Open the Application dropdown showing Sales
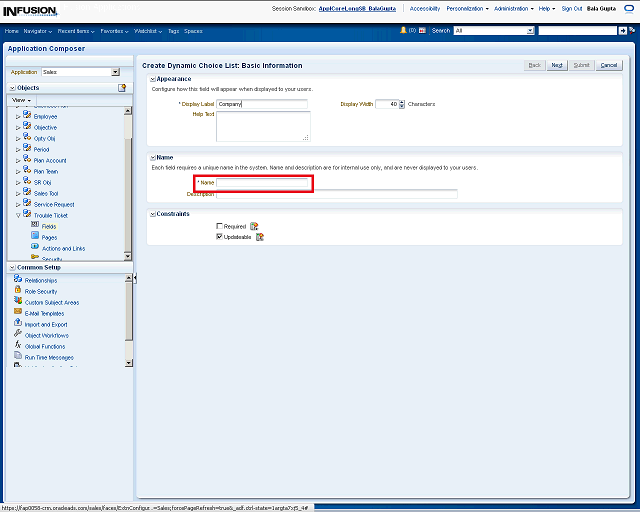640x512 pixels. point(115,72)
